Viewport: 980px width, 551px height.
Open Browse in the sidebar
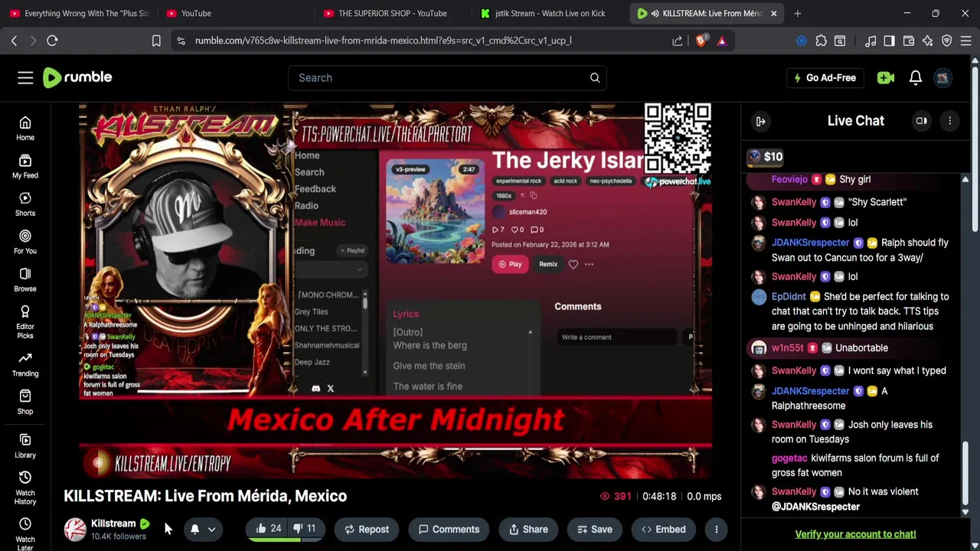pos(25,279)
